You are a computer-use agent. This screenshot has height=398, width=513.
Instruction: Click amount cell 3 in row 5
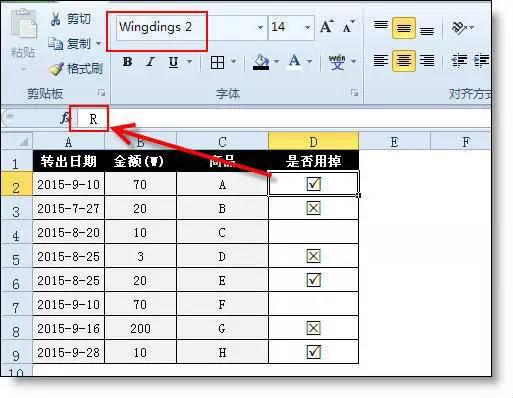[x=140, y=256]
